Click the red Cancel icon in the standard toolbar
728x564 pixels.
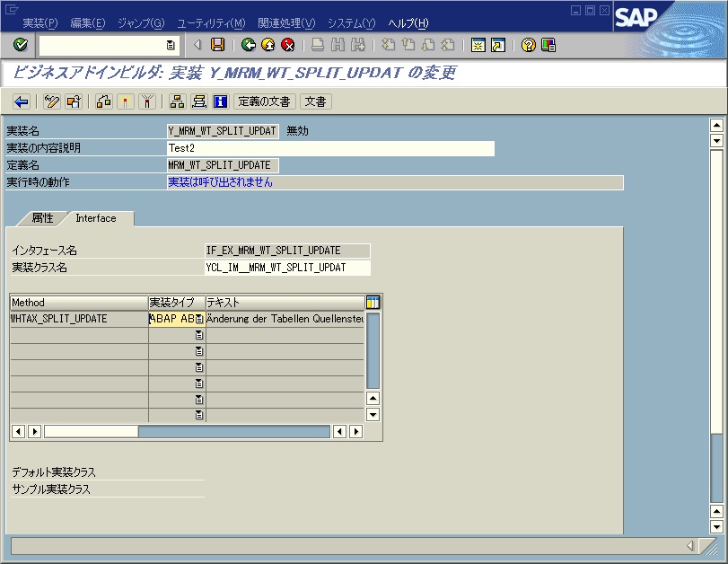[289, 45]
